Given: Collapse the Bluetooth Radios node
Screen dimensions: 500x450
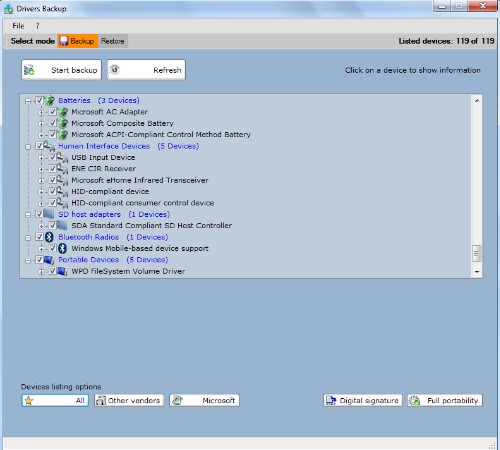Looking at the screenshot, I should tap(28, 238).
